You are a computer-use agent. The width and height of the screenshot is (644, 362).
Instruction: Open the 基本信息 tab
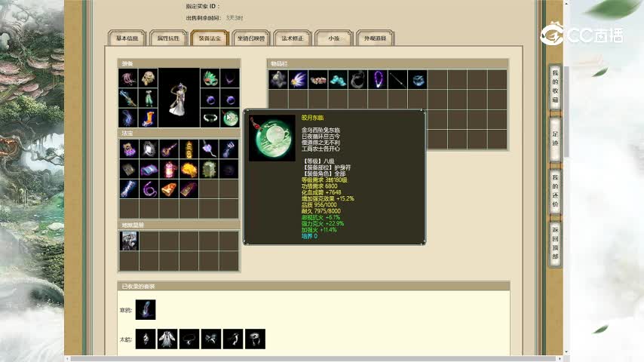(127, 38)
